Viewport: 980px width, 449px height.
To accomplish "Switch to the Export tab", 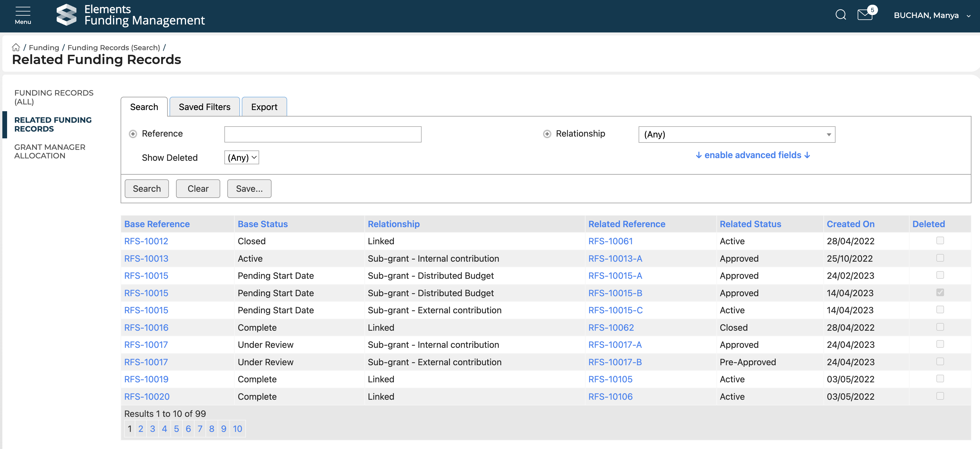I will [x=264, y=107].
